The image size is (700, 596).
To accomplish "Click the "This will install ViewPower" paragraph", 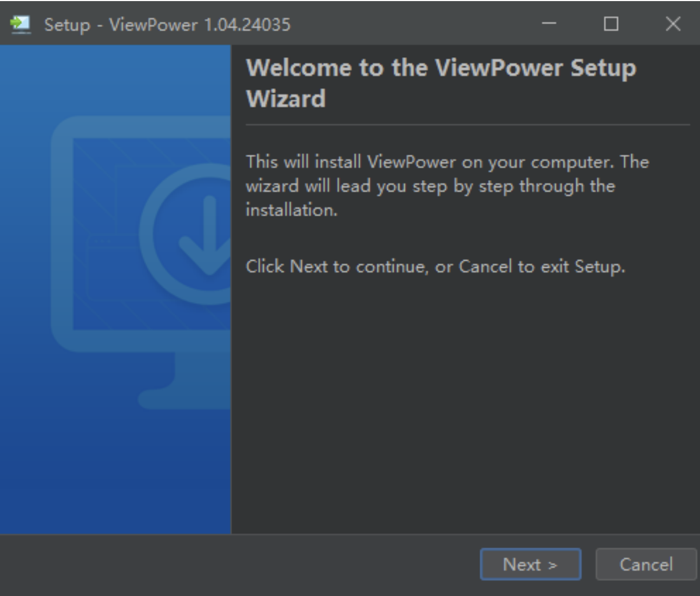I will 446,186.
